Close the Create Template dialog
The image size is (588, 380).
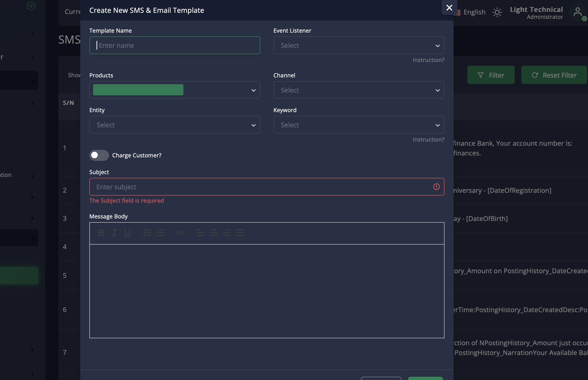pyautogui.click(x=449, y=8)
